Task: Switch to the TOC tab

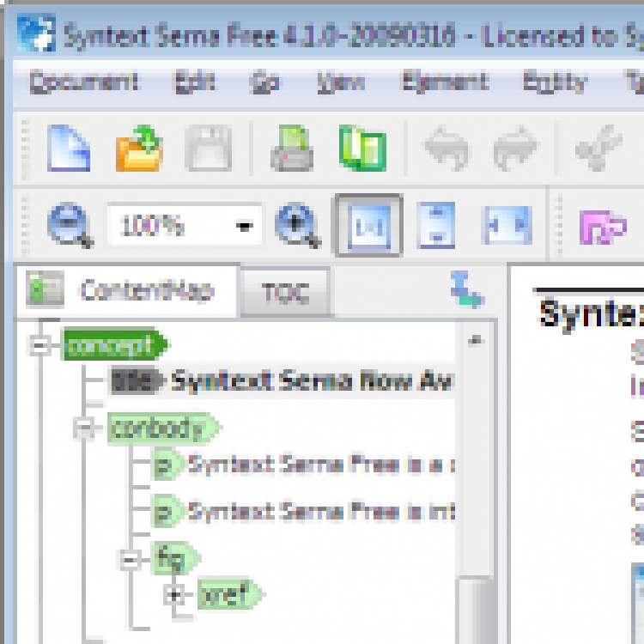Action: click(x=285, y=293)
